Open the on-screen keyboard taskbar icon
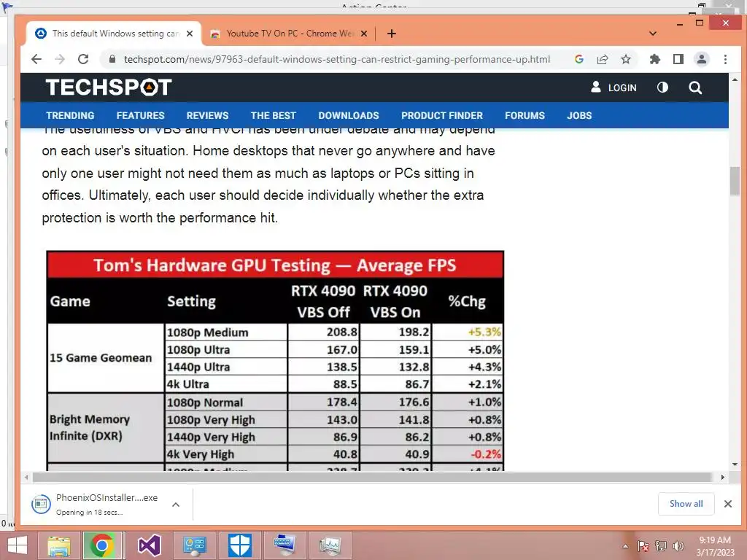This screenshot has width=747, height=560. coord(285,545)
